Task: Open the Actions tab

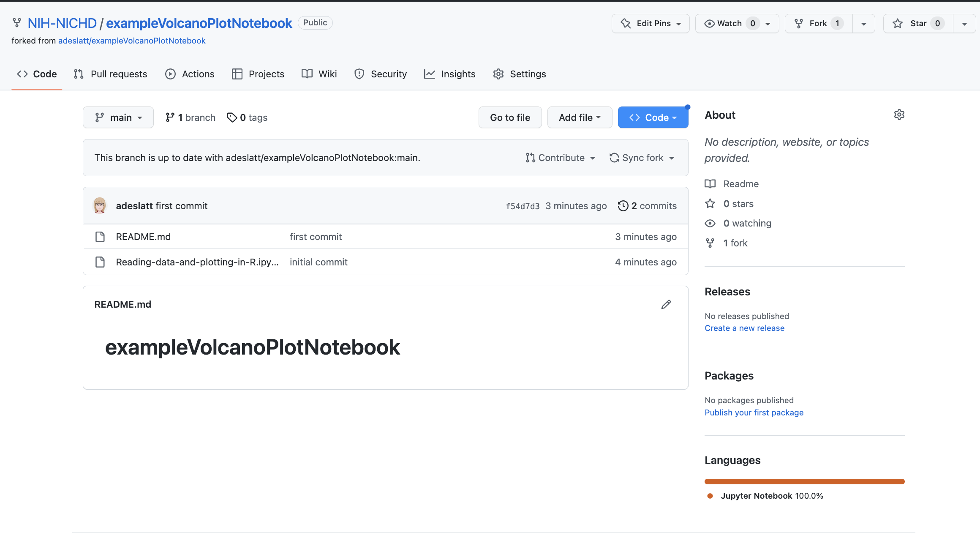Action: tap(190, 74)
